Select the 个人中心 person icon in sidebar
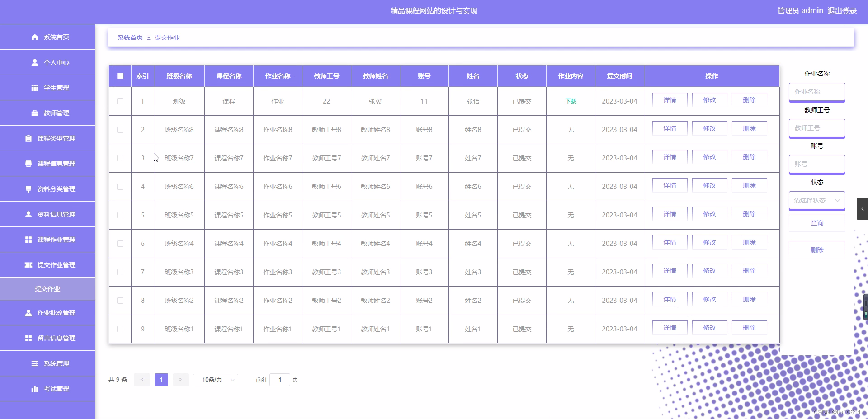868x419 pixels. point(34,62)
